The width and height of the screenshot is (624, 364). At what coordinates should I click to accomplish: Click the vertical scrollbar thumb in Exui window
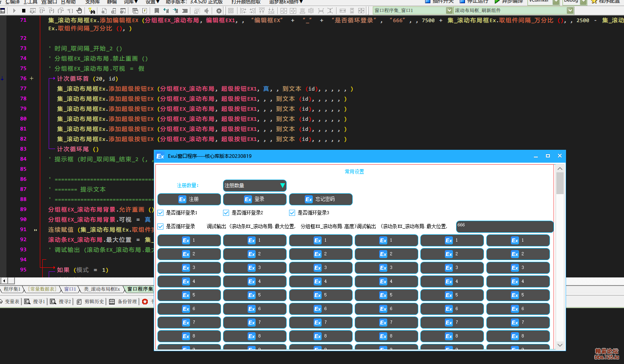[560, 183]
